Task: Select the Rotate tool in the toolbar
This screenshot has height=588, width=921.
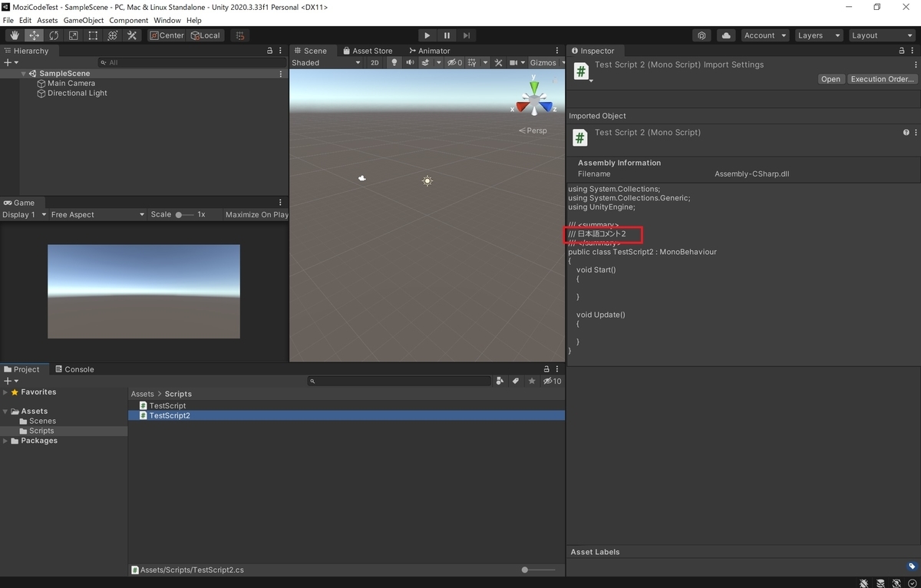Action: [54, 35]
